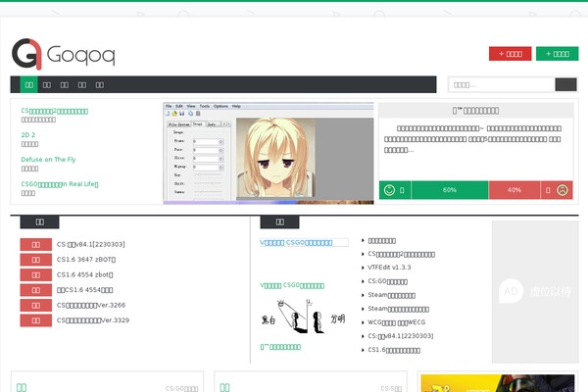
Task: Select the green highlighted navigation tab
Action: coord(28,85)
